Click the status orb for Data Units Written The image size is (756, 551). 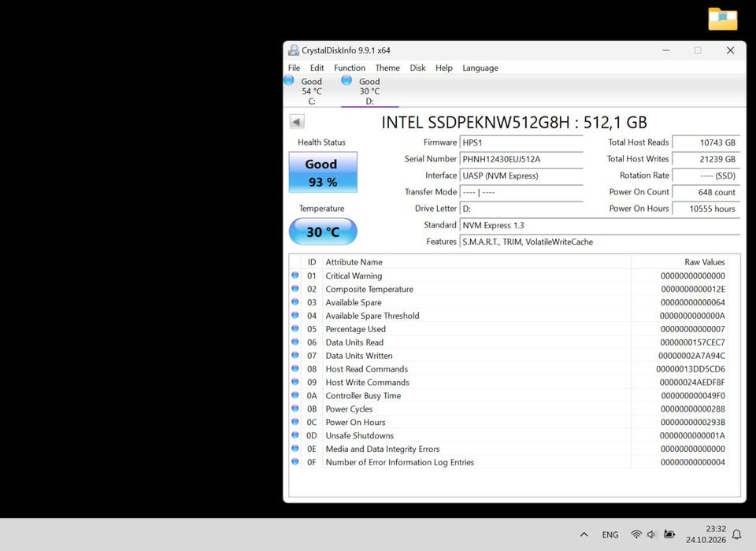click(295, 355)
